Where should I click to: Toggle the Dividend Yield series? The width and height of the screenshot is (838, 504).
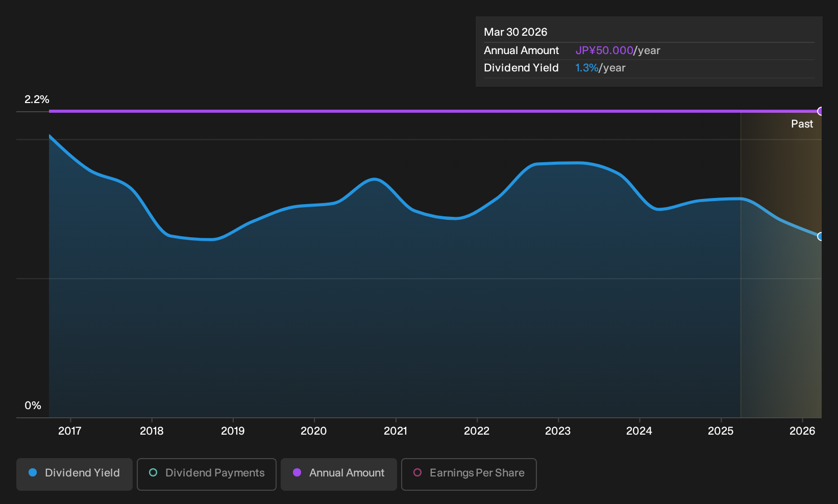[75, 474]
